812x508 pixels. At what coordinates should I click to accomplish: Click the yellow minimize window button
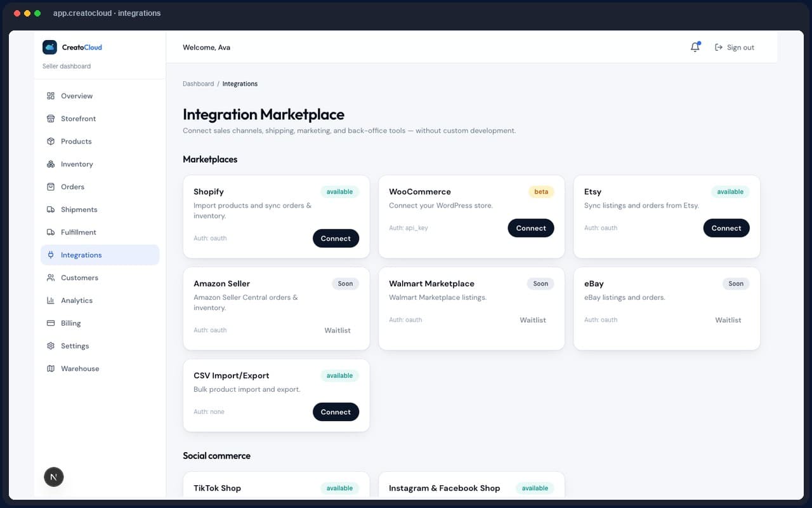(27, 13)
